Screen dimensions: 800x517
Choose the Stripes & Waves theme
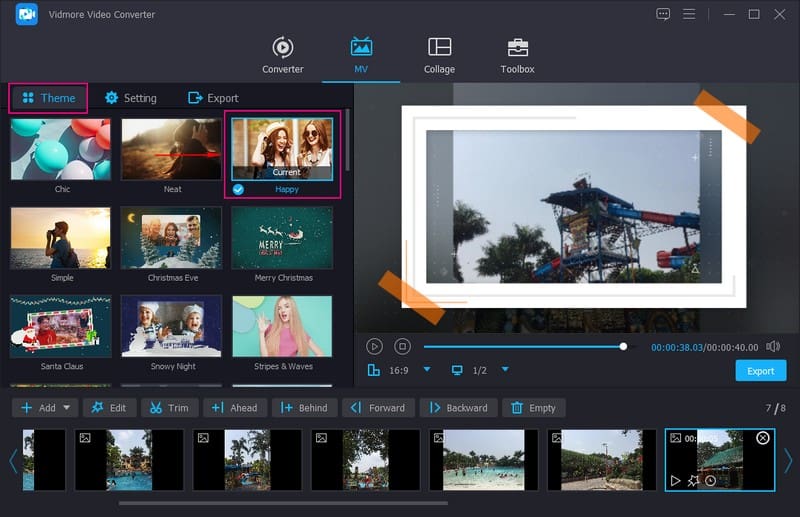pos(281,326)
